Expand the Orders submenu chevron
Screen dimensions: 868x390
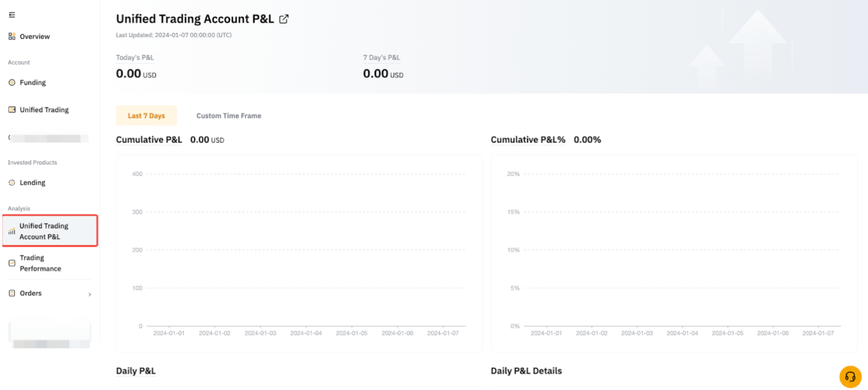[x=90, y=294]
